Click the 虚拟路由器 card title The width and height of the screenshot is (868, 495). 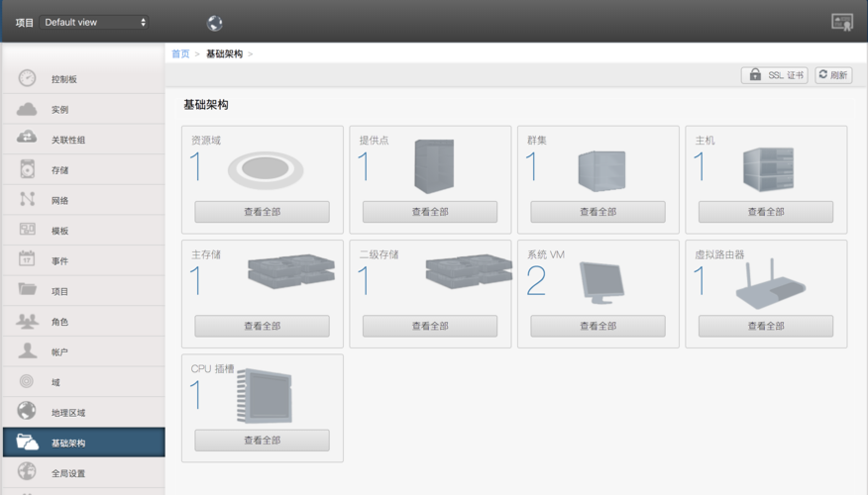(x=719, y=254)
